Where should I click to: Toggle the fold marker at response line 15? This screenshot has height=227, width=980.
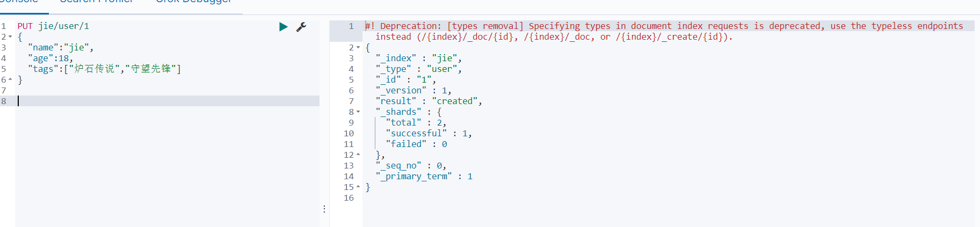pos(358,187)
